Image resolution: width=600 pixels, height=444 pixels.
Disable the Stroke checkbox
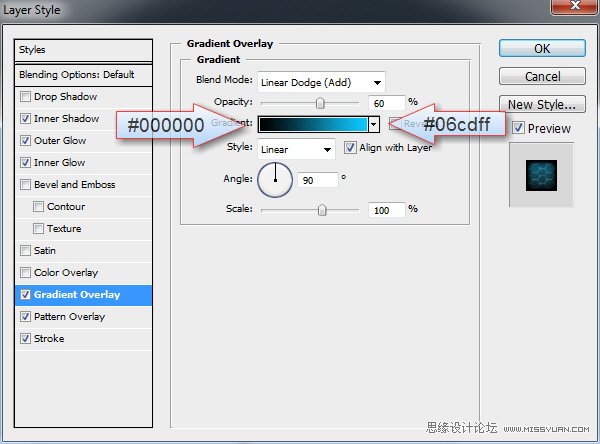point(25,339)
